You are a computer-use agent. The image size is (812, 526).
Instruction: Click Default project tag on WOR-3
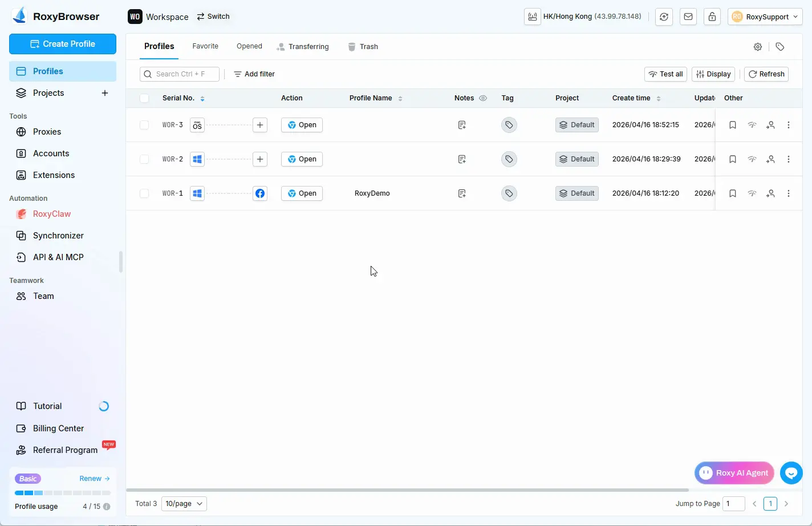tap(577, 125)
